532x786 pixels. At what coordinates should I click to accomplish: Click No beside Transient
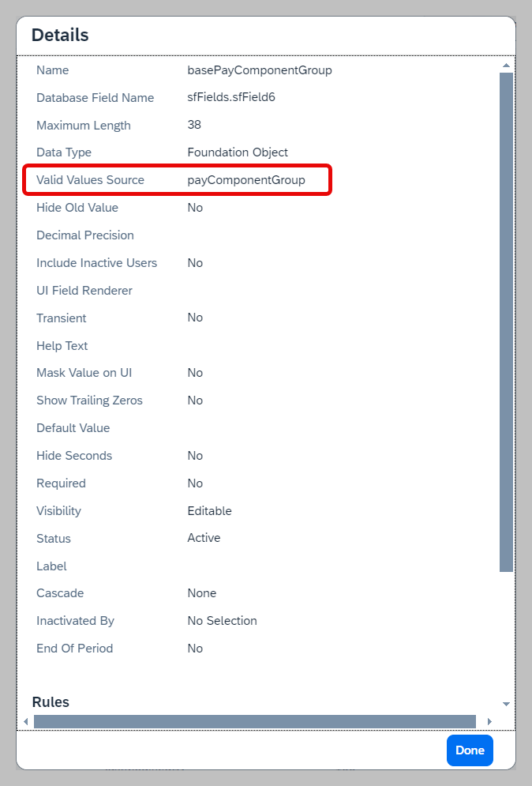point(195,318)
